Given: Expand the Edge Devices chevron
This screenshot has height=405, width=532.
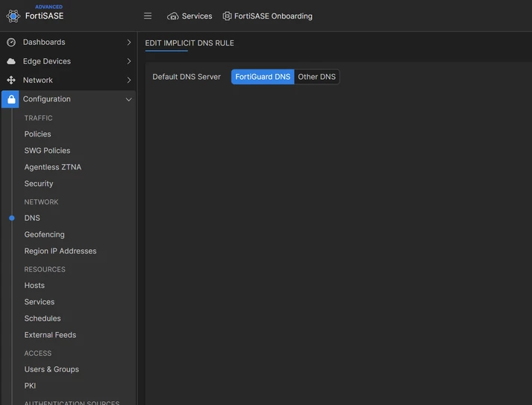Looking at the screenshot, I should (129, 61).
